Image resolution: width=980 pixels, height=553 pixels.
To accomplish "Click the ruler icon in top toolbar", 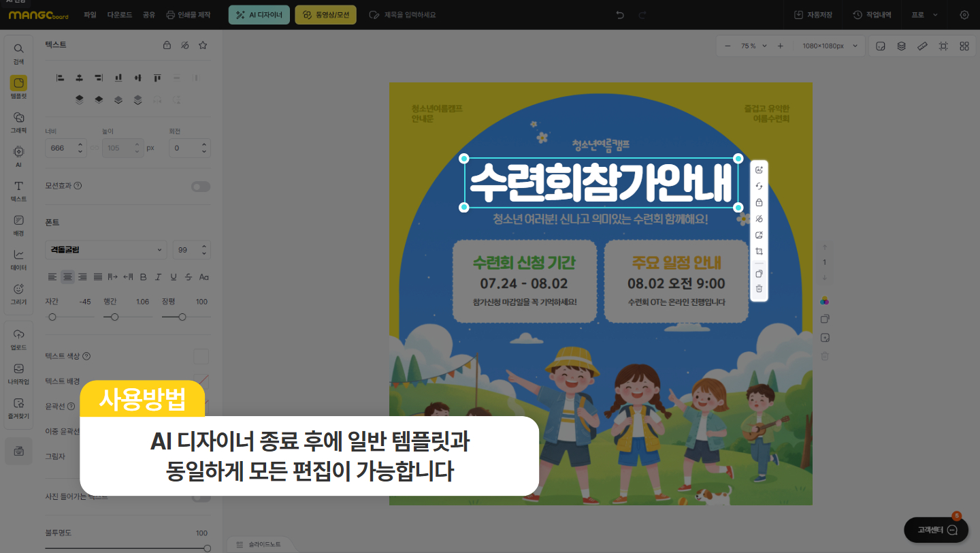I will coord(922,46).
